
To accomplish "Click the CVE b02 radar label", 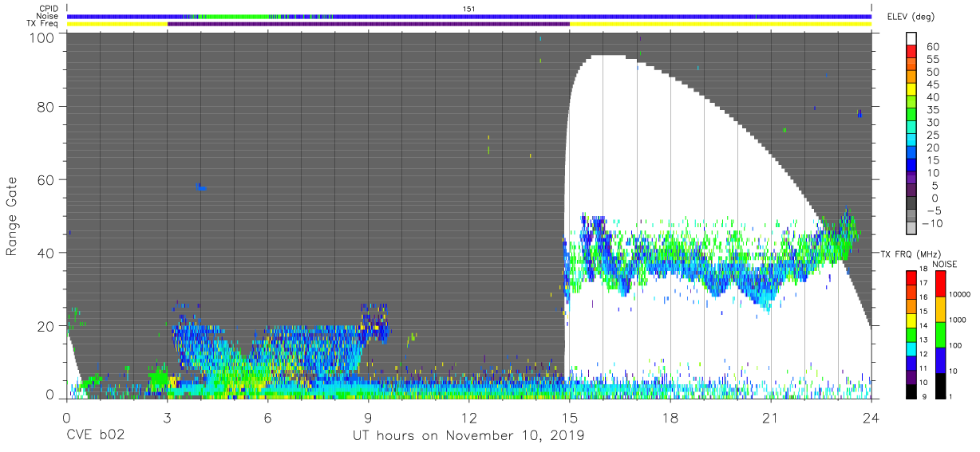I will 94,436.
